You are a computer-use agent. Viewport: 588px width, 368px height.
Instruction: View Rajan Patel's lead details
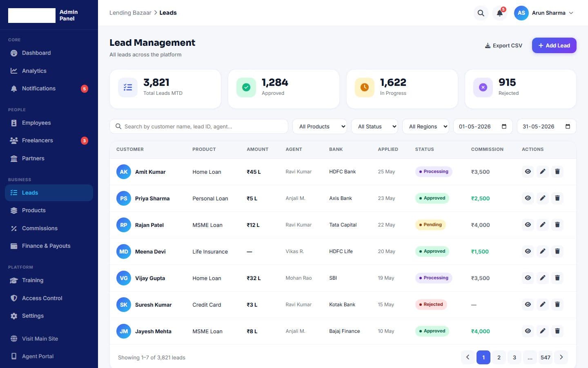point(528,225)
